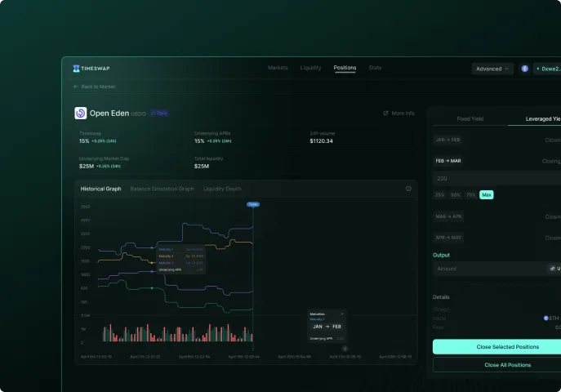Image resolution: width=561 pixels, height=392 pixels.
Task: Click the Timeswap 15% APR value
Action: tap(84, 141)
